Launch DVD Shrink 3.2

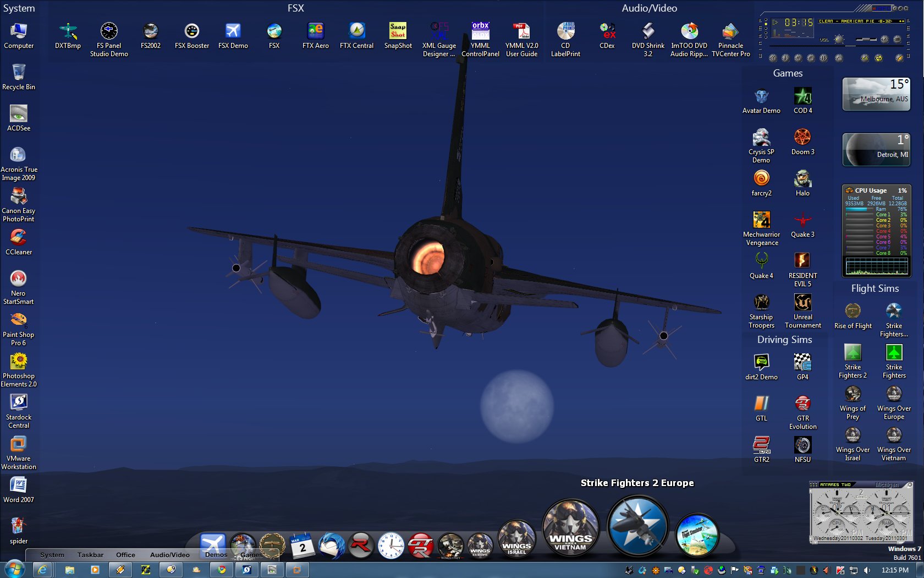(648, 40)
